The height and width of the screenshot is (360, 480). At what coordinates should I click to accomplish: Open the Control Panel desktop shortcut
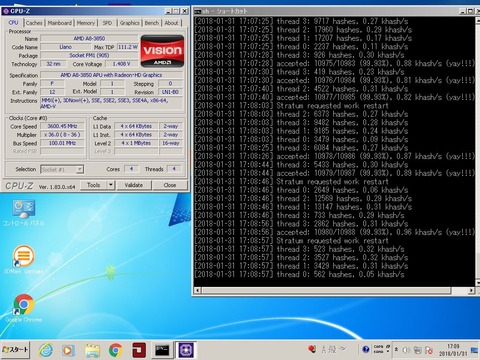tap(23, 213)
